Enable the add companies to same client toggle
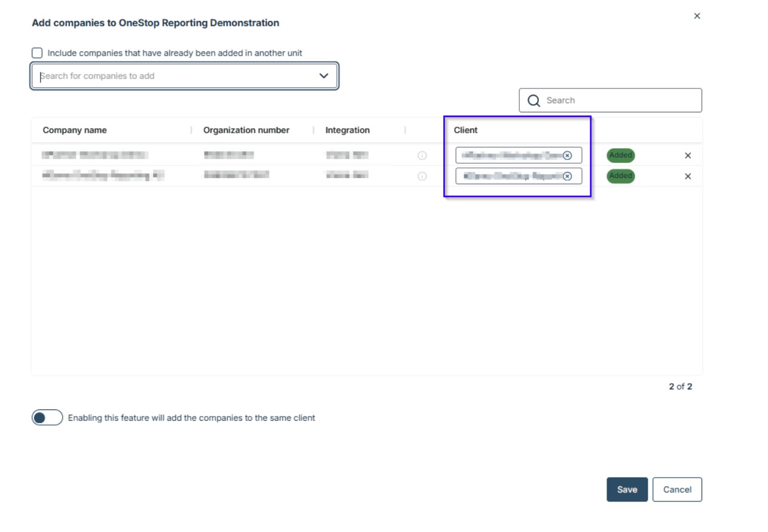 click(47, 418)
